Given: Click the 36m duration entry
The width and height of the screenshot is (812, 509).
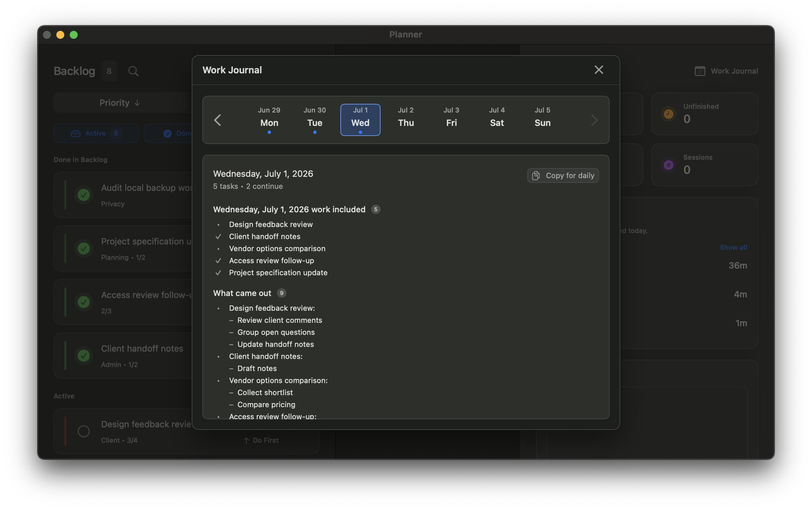Looking at the screenshot, I should click(x=738, y=266).
